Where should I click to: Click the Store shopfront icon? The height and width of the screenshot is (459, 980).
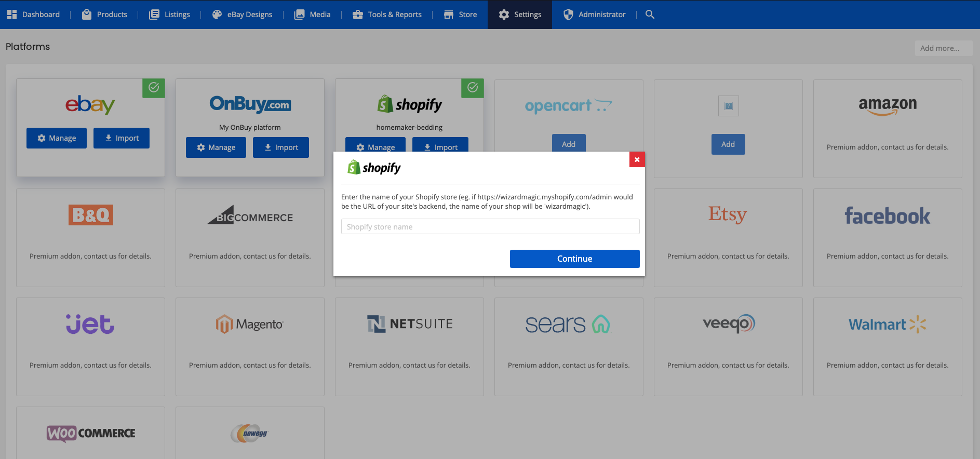tap(449, 15)
